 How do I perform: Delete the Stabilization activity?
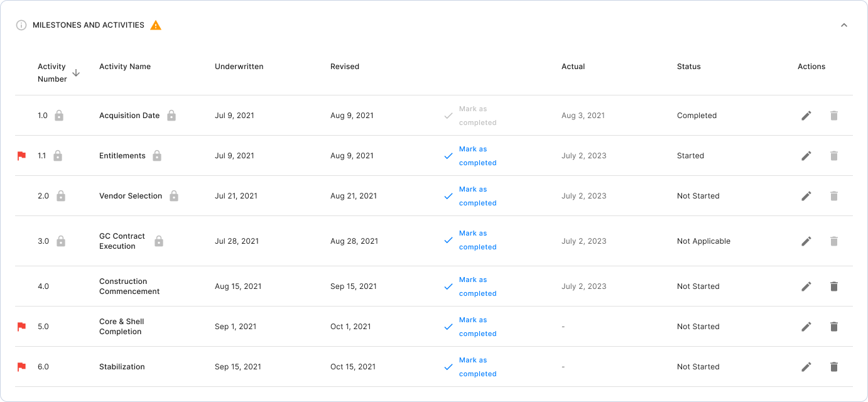[x=834, y=367]
